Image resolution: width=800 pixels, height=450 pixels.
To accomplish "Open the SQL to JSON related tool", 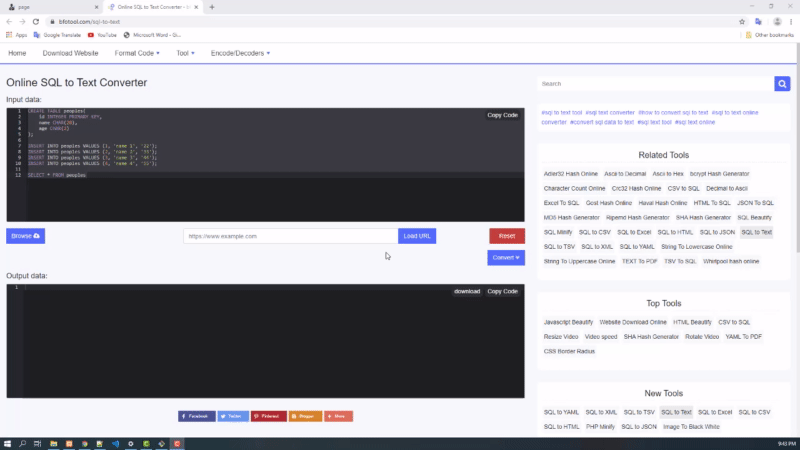I will (x=718, y=232).
